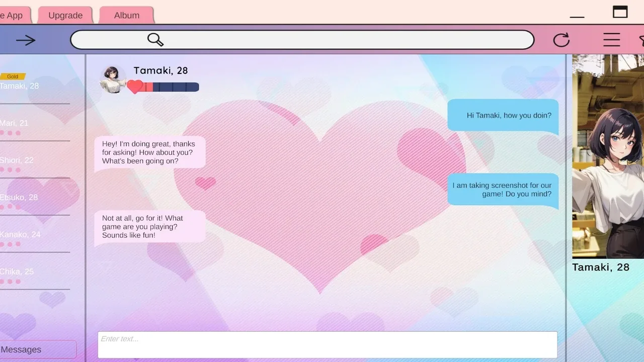This screenshot has width=644, height=362.
Task: Click the refresh icon in toolbar
Action: (561, 40)
